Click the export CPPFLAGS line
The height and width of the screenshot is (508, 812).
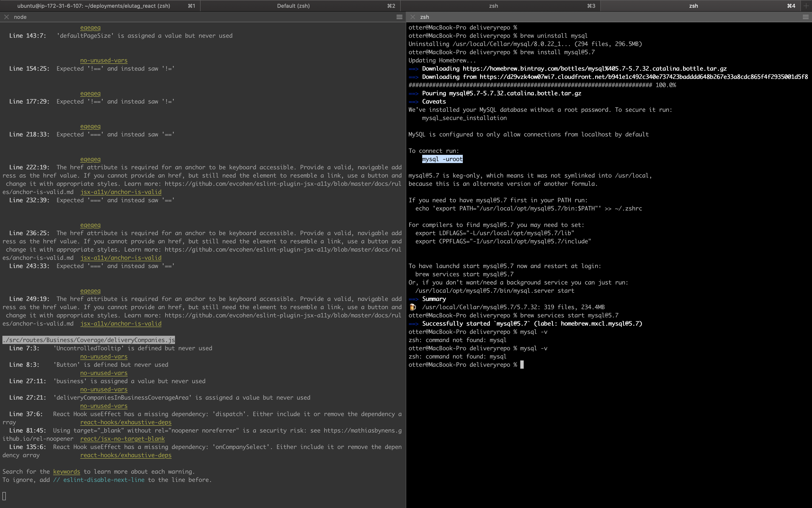tap(503, 242)
